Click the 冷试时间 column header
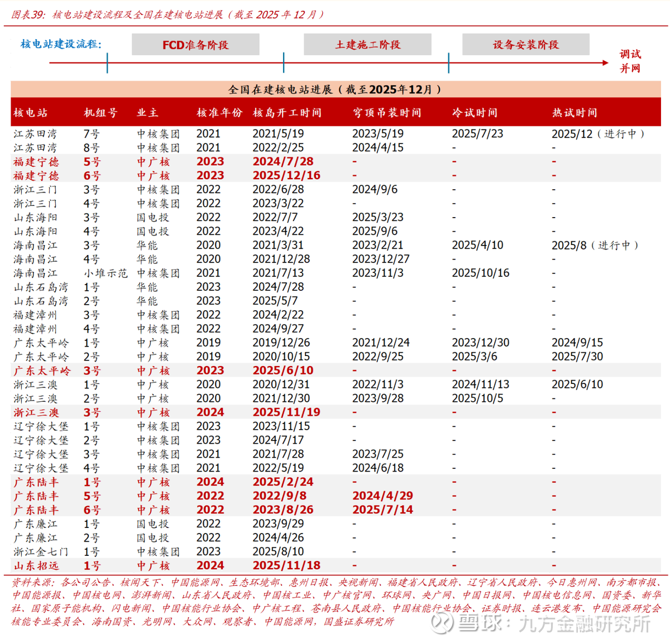 475,113
